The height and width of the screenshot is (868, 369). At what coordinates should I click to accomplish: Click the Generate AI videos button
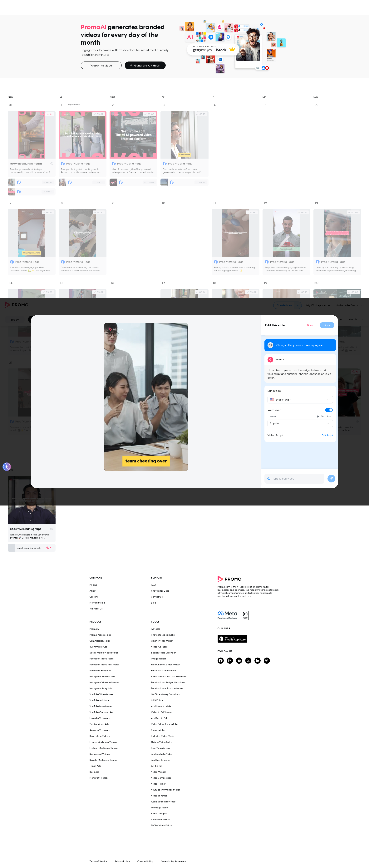pyautogui.click(x=145, y=65)
